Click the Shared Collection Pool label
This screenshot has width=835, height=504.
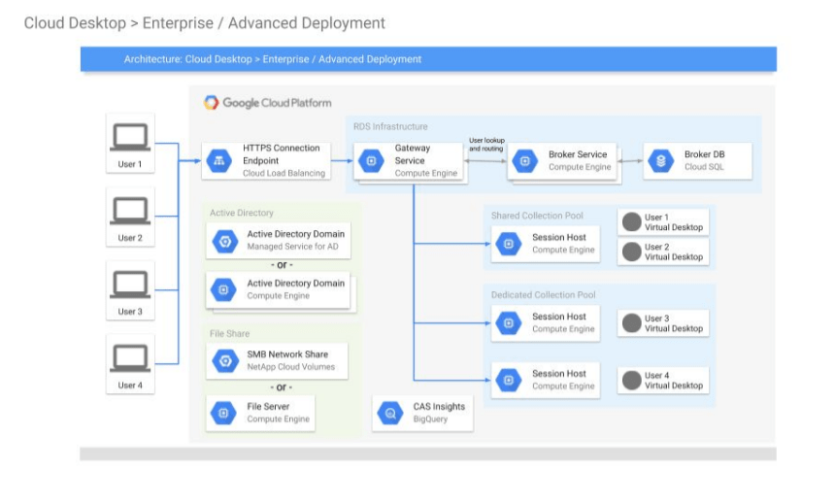tap(537, 216)
